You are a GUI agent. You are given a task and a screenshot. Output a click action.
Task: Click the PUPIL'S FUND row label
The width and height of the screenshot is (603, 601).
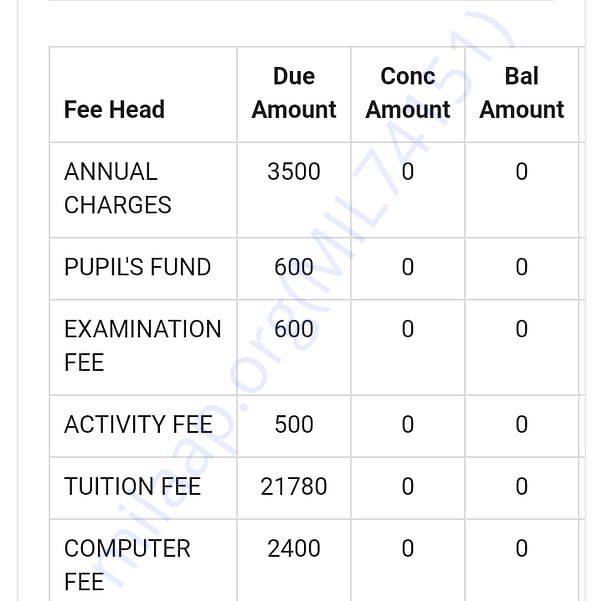click(137, 267)
